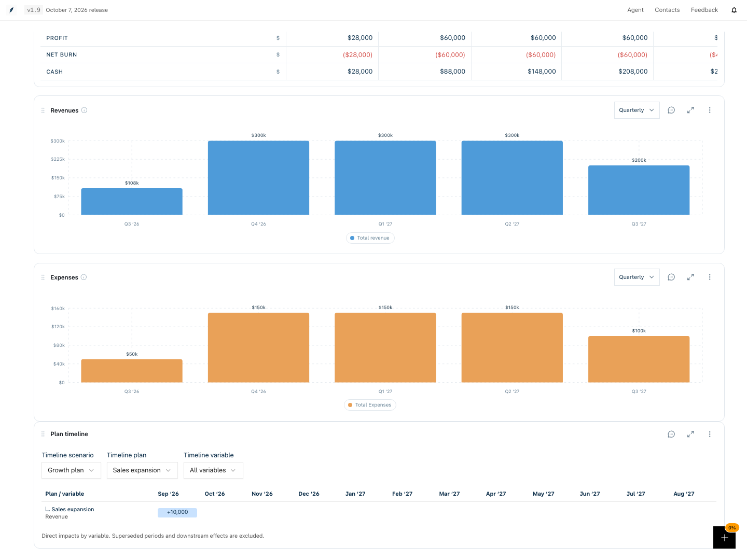This screenshot has height=560, width=747.
Task: Click the Q4 '26 $150k expenses bar
Action: (258, 347)
